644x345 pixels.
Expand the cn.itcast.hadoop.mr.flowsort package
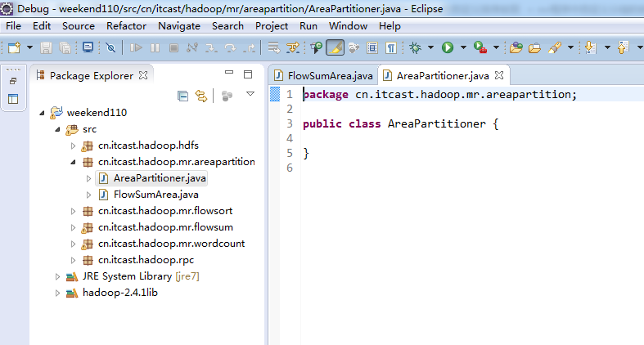pyautogui.click(x=73, y=211)
